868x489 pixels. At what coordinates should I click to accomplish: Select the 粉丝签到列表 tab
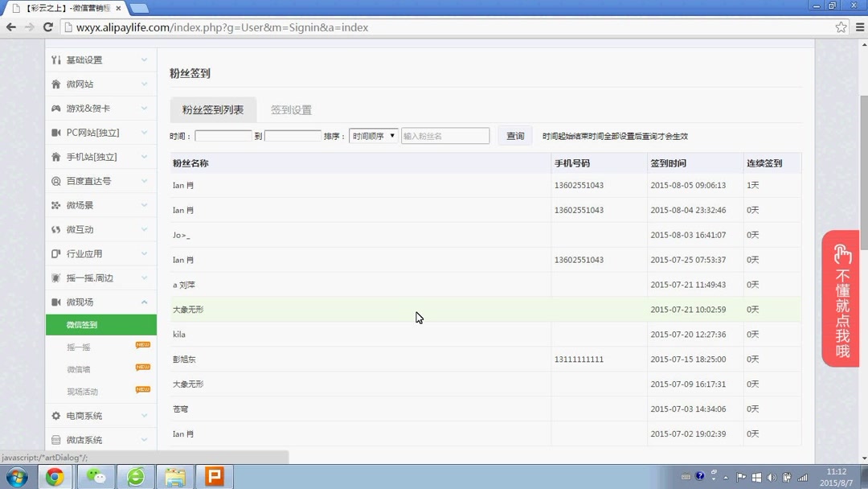(x=212, y=109)
